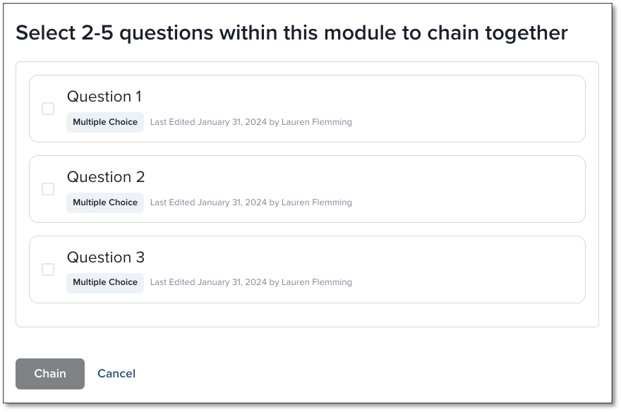
Task: Click the Cancel link
Action: coord(116,374)
